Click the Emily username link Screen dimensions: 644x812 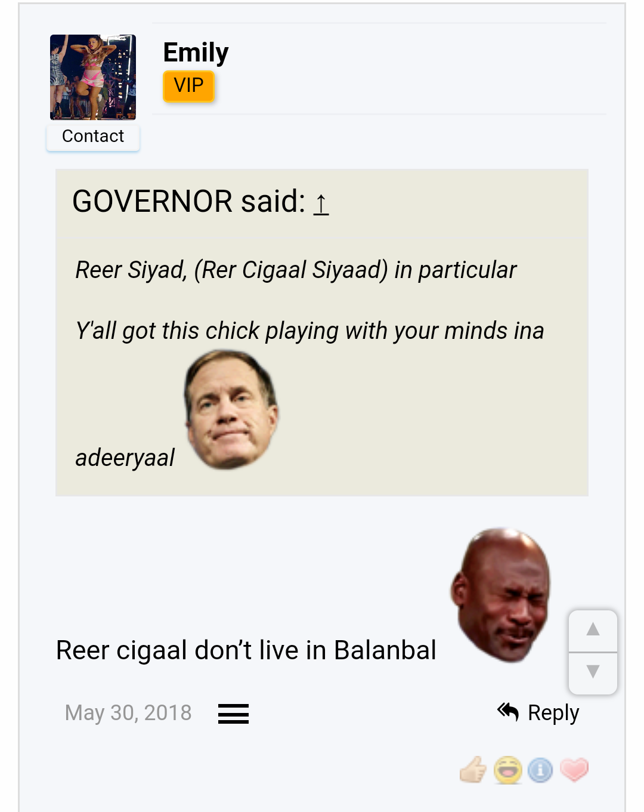click(x=196, y=53)
